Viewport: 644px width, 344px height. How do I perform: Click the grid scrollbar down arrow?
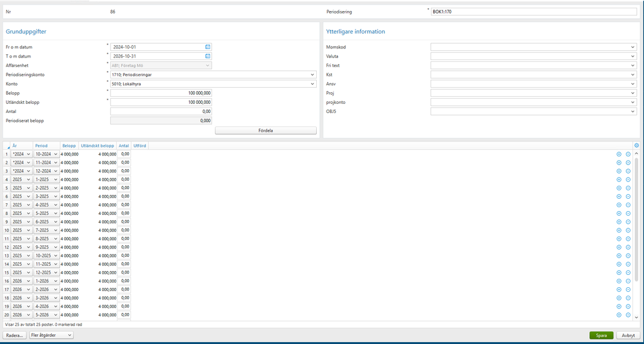(637, 317)
